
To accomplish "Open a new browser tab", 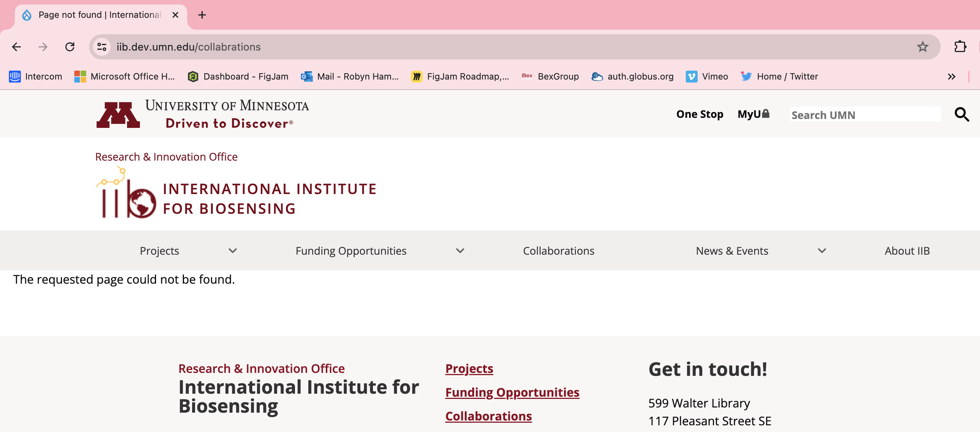I will [x=202, y=15].
